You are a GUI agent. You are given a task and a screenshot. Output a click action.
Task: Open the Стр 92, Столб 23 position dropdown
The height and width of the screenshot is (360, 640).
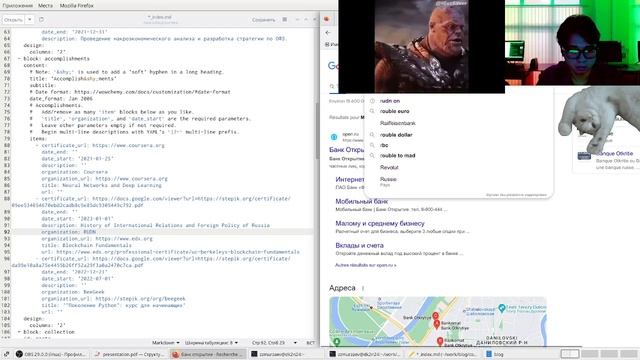[x=274, y=343]
